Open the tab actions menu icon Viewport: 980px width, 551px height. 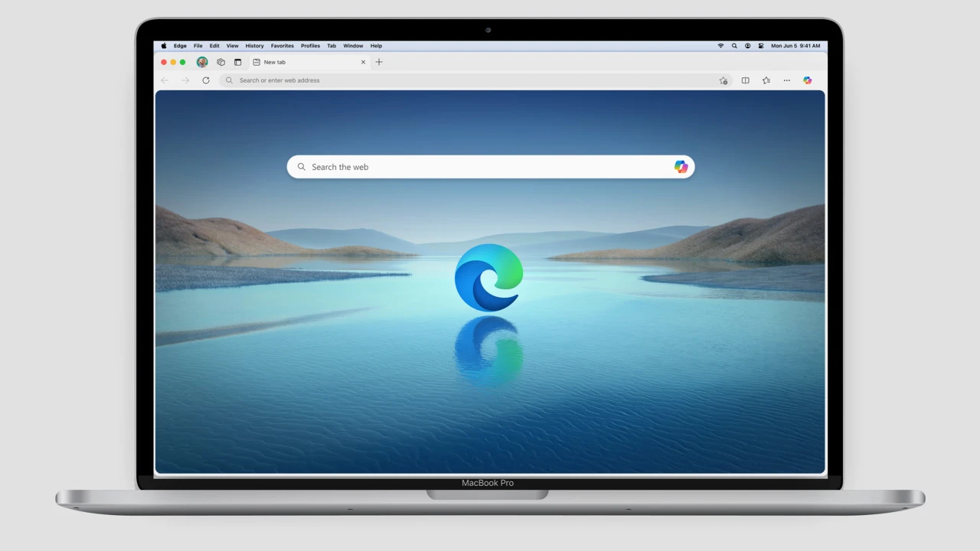point(237,62)
